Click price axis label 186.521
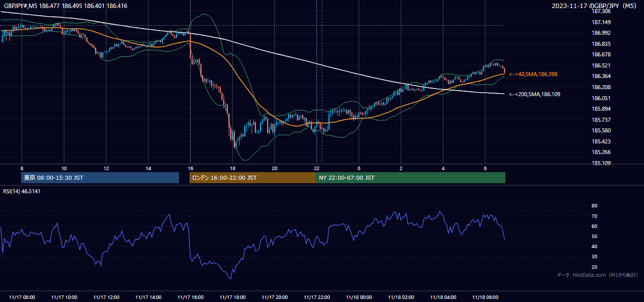 [601, 65]
